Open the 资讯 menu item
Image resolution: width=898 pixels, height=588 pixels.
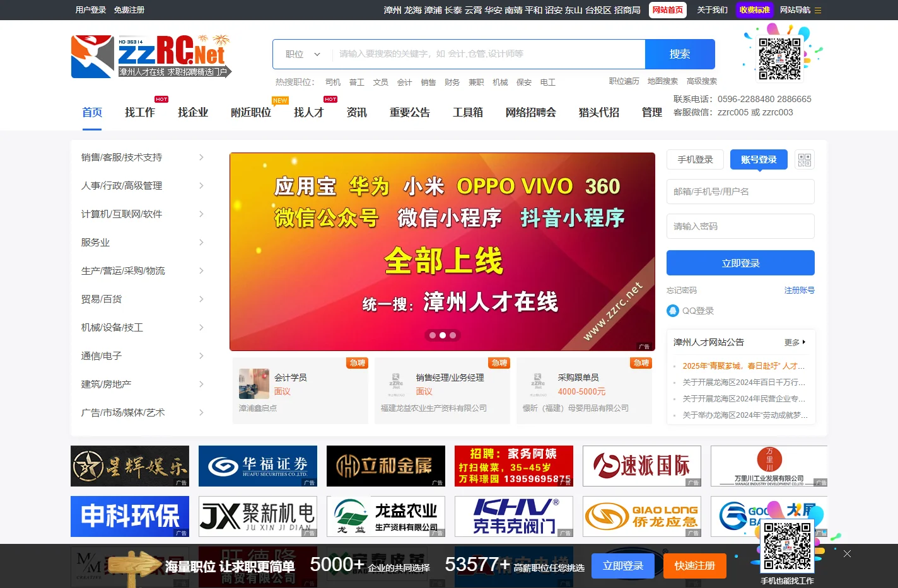[x=357, y=112]
